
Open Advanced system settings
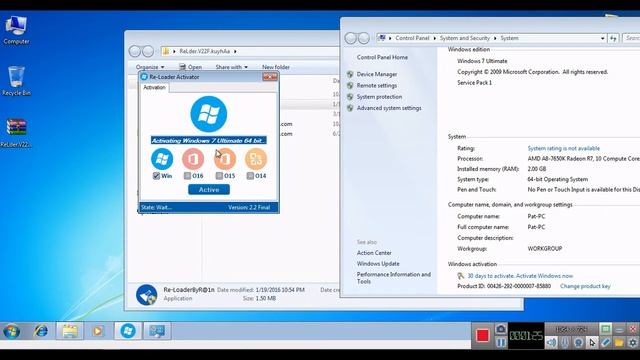(389, 108)
